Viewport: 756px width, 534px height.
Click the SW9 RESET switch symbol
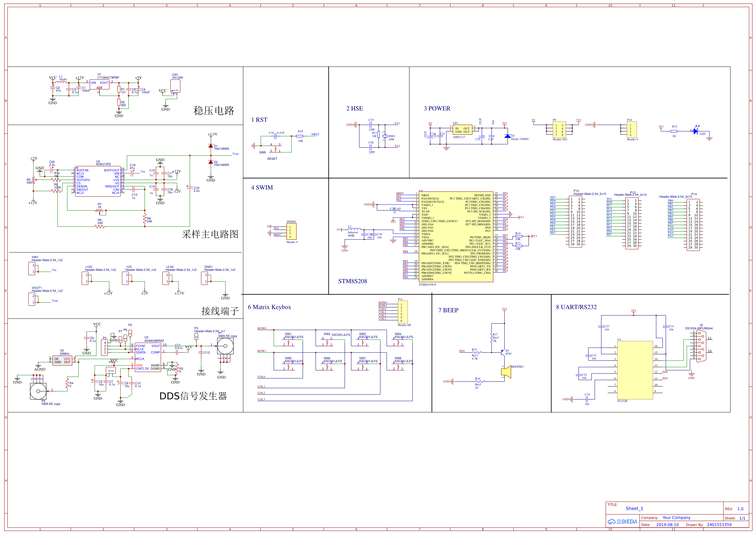(276, 148)
